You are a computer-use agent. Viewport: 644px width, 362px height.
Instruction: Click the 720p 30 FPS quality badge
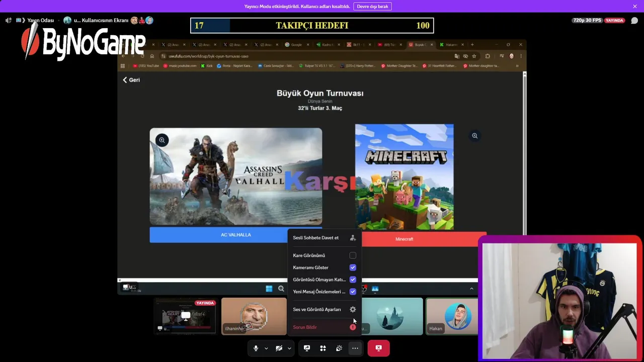coord(587,21)
